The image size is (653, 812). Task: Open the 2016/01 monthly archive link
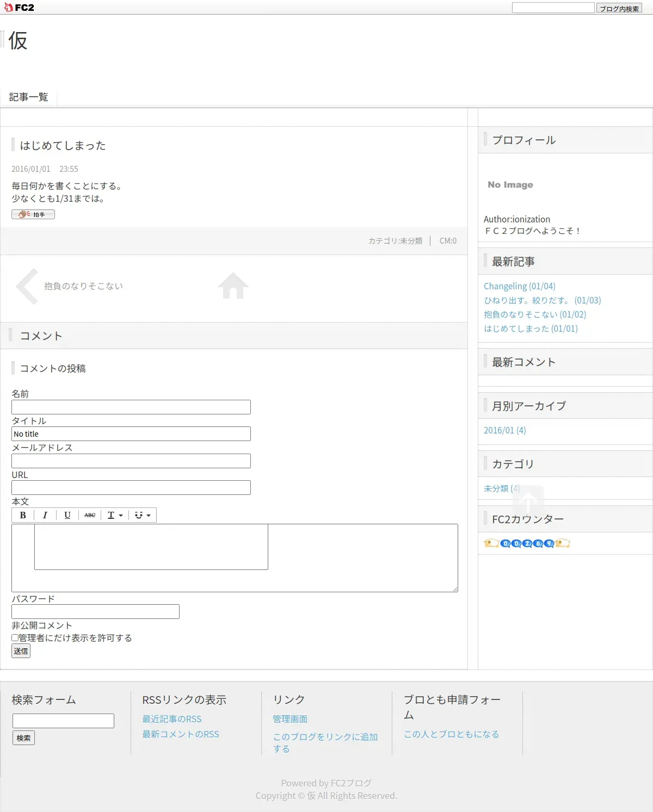coord(505,430)
